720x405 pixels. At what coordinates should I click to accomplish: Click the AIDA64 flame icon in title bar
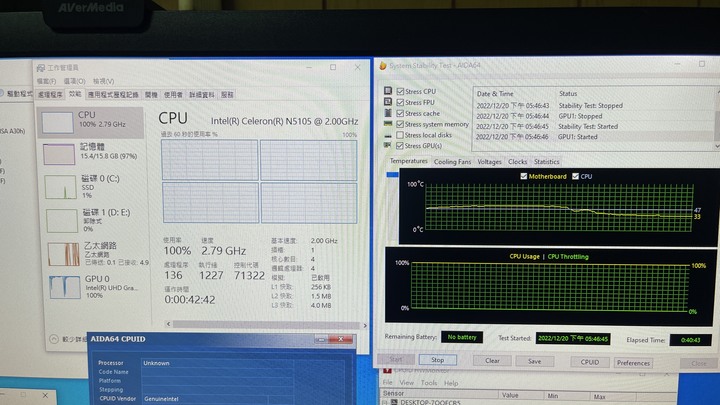click(x=383, y=66)
